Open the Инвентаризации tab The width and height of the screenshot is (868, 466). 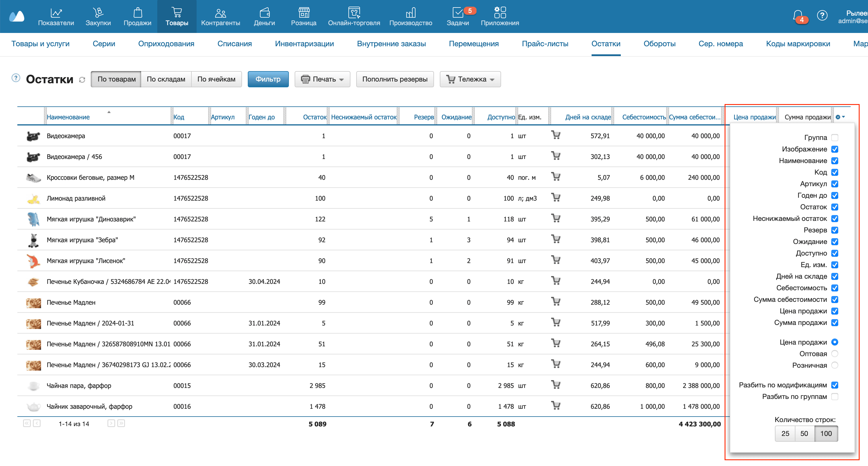304,44
